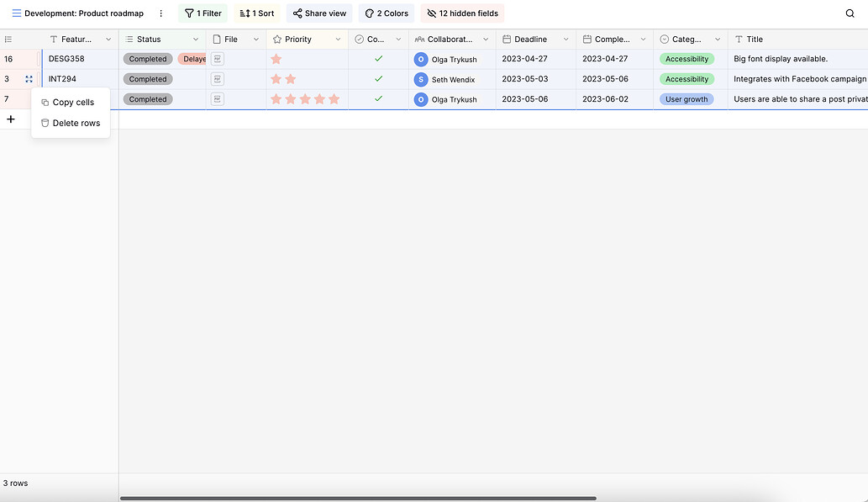Click the expand record icon on INT294 row
868x502 pixels.
29,78
